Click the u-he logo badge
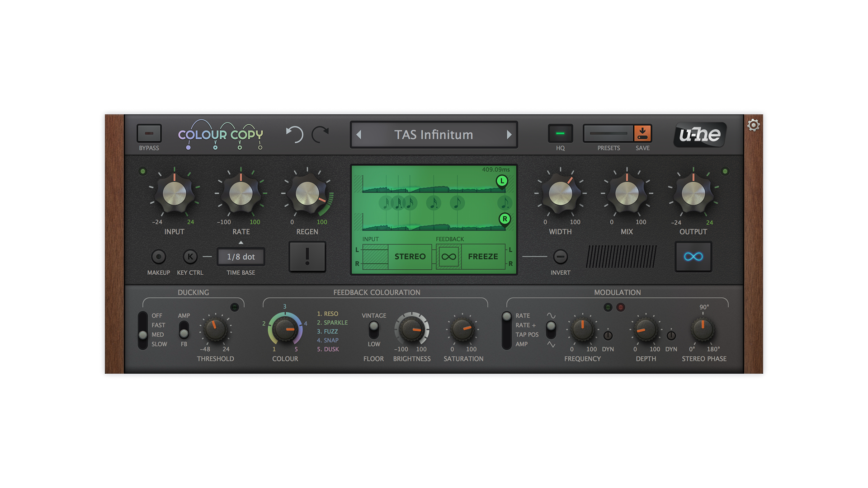 [x=699, y=135]
